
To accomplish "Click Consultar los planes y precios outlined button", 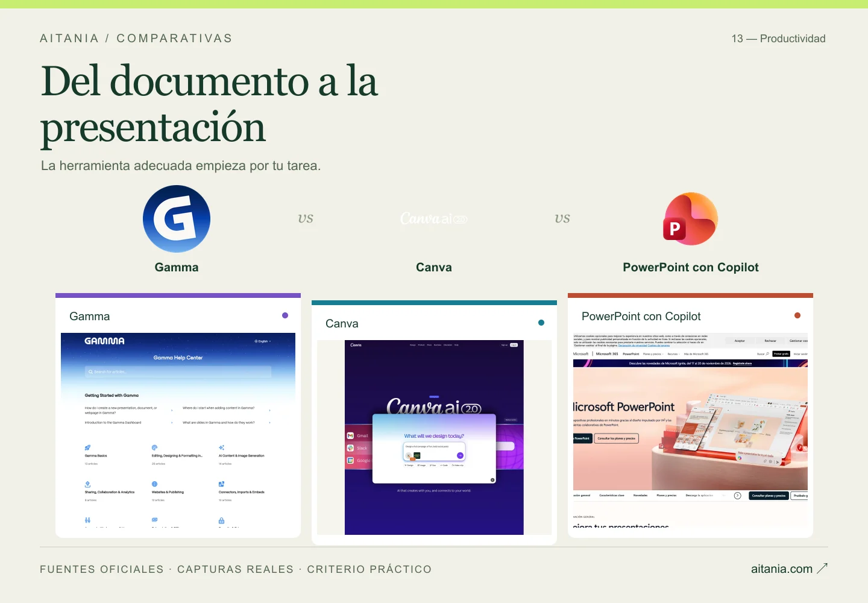I will tap(617, 438).
